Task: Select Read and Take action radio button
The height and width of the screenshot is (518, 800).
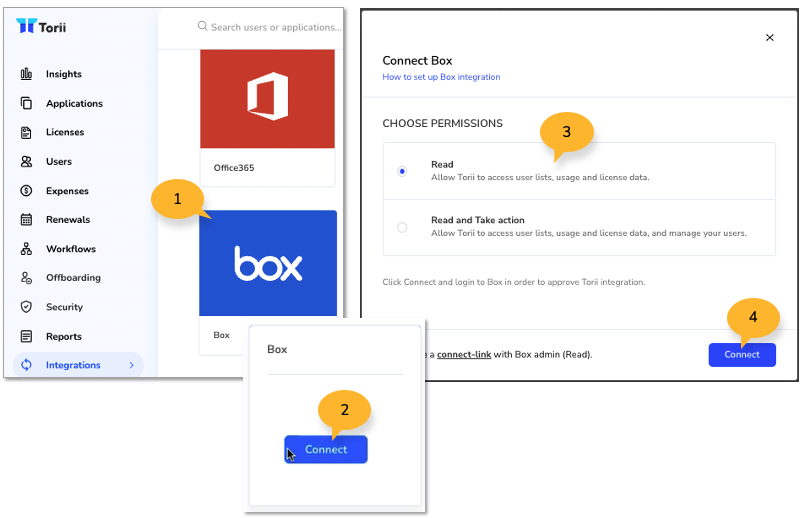Action: (x=402, y=227)
